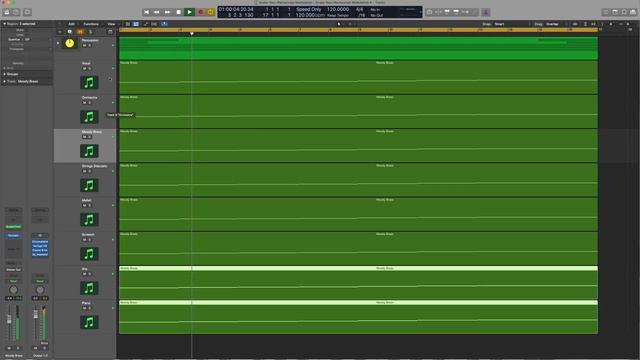Stop playback with the Stop button
The height and width of the screenshot is (360, 640).
178,12
